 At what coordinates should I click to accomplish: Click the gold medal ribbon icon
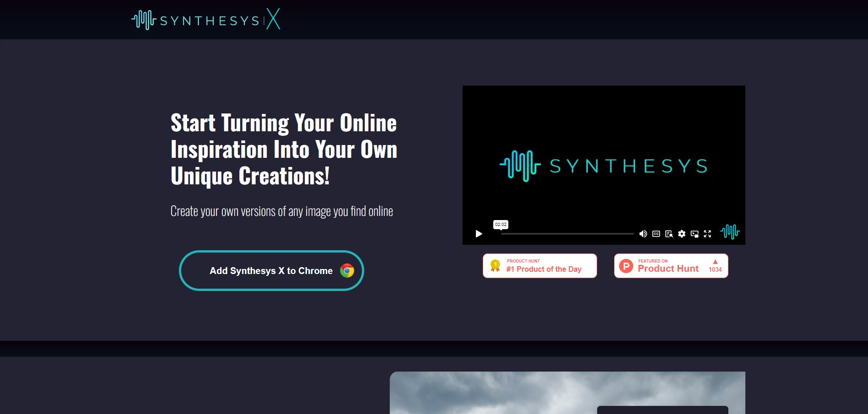(x=495, y=266)
